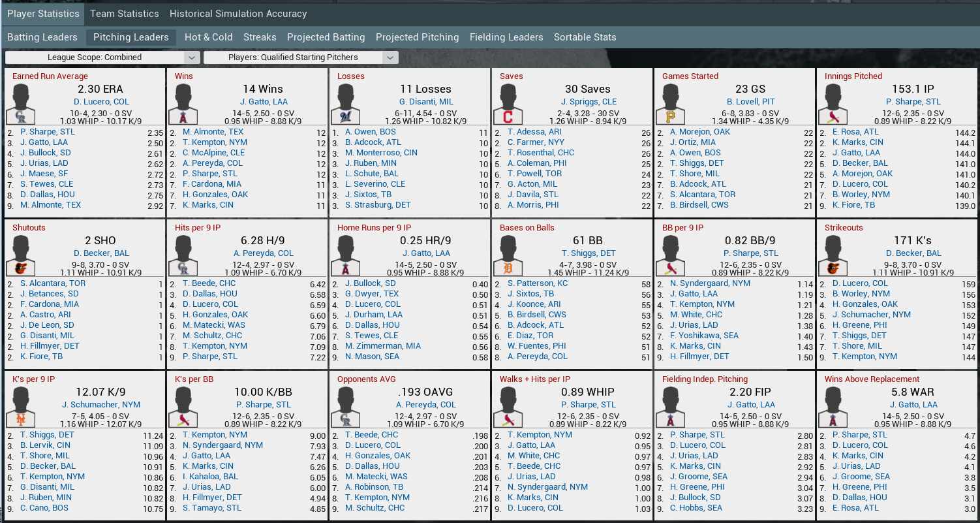Viewport: 980px width, 523px height.
Task: Click J. Schumacher, NYM in K's per 9 leader
Action: (x=101, y=405)
